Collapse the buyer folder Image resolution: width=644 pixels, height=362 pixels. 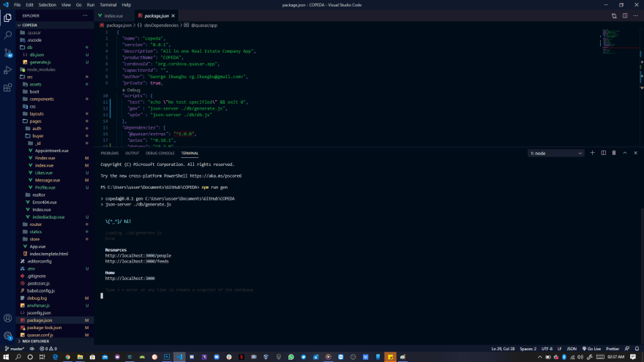pos(55,136)
